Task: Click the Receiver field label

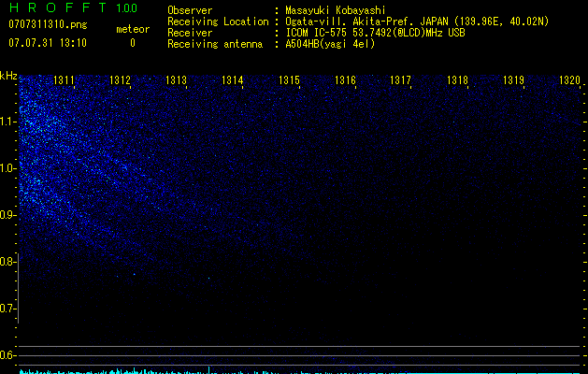Action: pos(190,33)
